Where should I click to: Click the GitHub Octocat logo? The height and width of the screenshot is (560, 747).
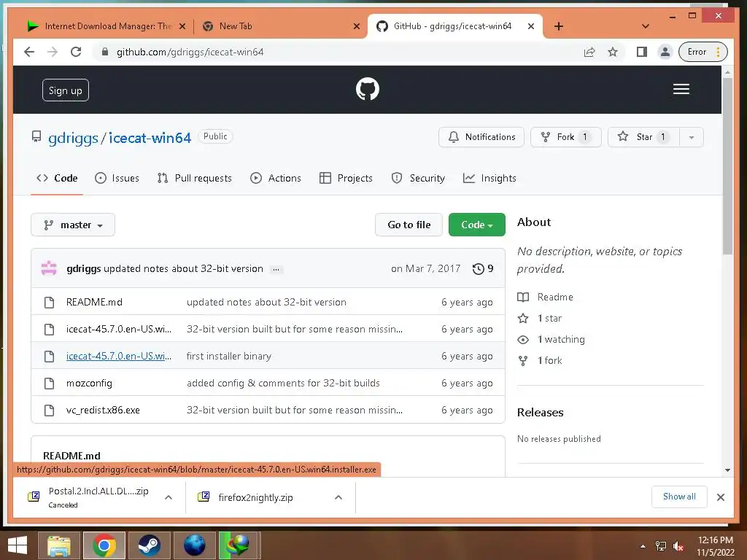tap(368, 89)
